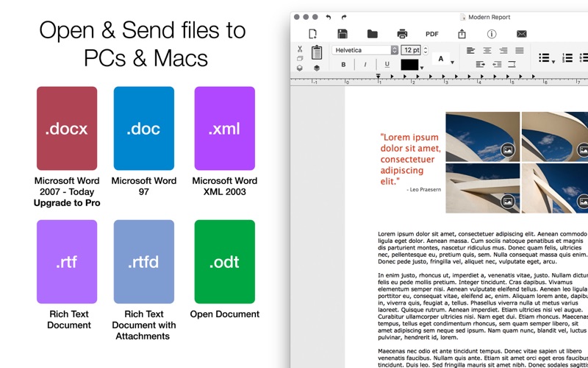Save the document with the floppy disk icon
The height and width of the screenshot is (368, 588).
343,34
